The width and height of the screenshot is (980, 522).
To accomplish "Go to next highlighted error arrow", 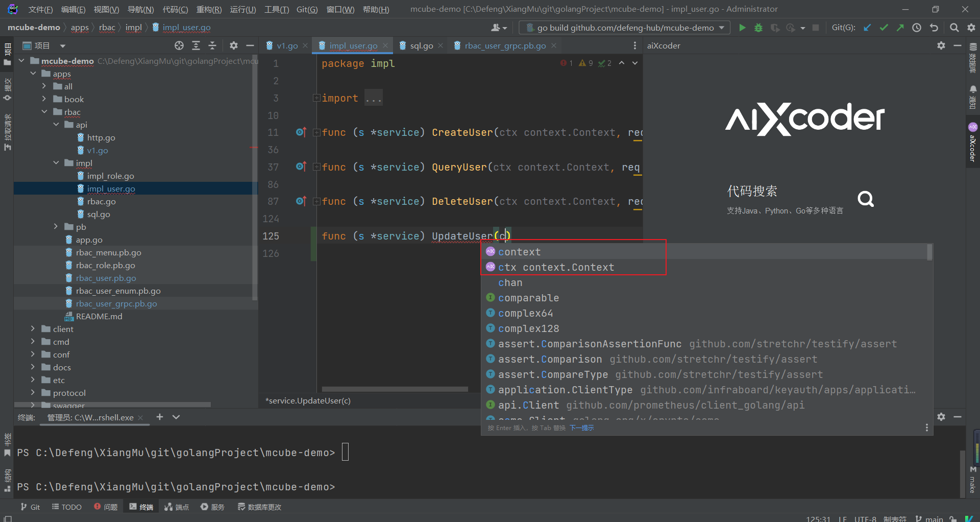I will (635, 63).
